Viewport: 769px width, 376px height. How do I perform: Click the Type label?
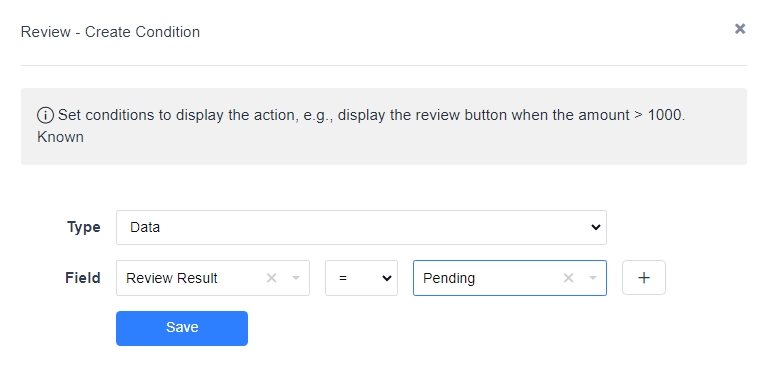(x=84, y=227)
